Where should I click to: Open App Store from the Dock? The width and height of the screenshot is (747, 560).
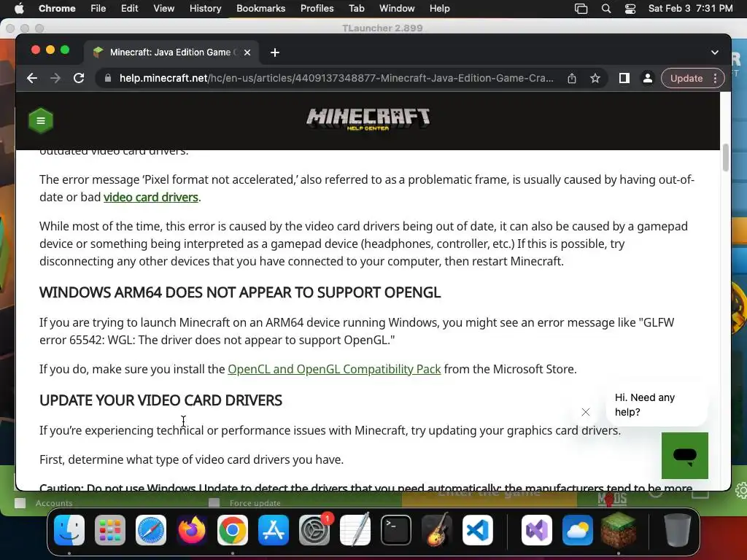[274, 529]
